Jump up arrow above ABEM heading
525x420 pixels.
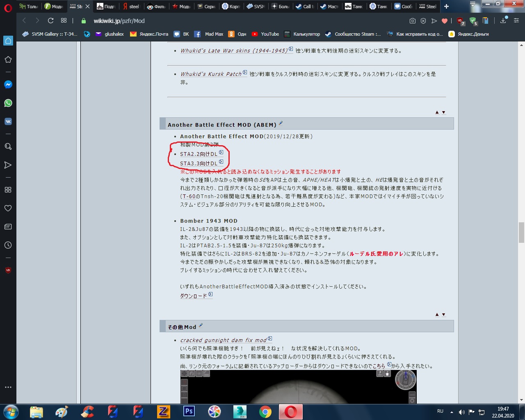pos(437,112)
